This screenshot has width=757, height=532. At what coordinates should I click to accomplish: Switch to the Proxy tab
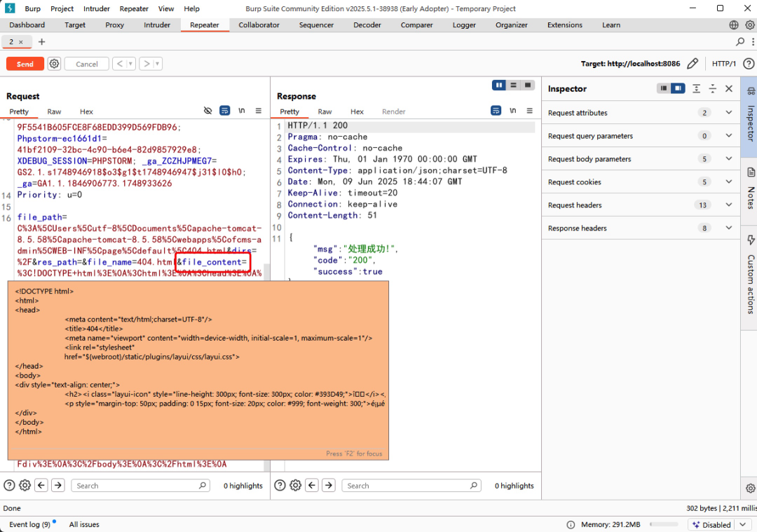tap(114, 25)
